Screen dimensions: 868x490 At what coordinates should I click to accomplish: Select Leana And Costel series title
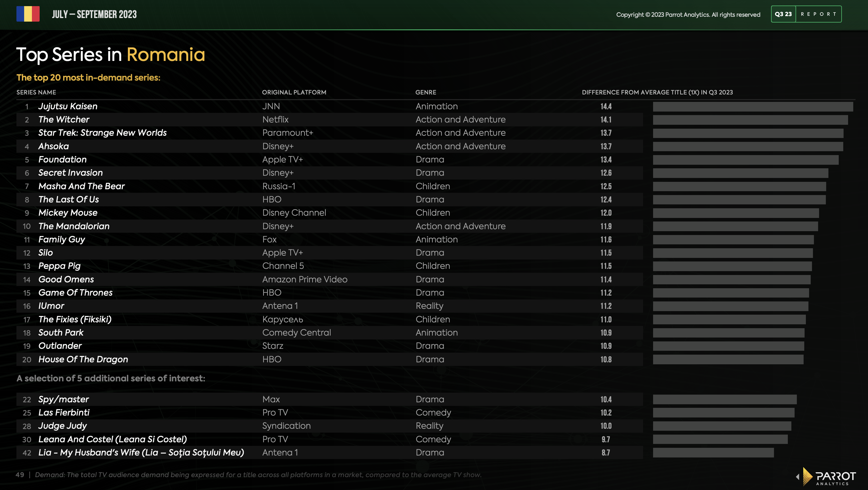(x=112, y=439)
